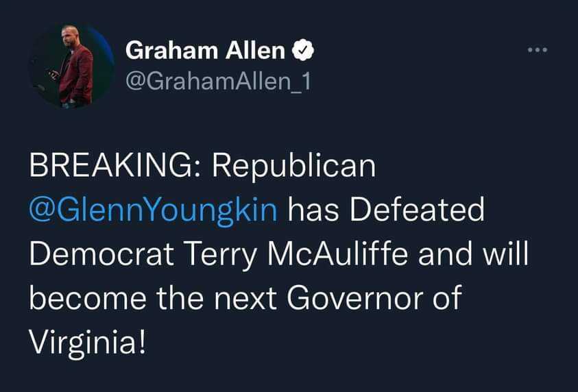
Task: Click the word BREAKING in the tweet
Action: (x=110, y=165)
